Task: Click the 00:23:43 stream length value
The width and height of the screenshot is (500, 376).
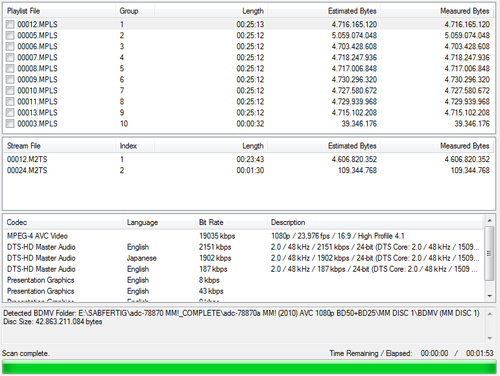Action: tap(250, 159)
